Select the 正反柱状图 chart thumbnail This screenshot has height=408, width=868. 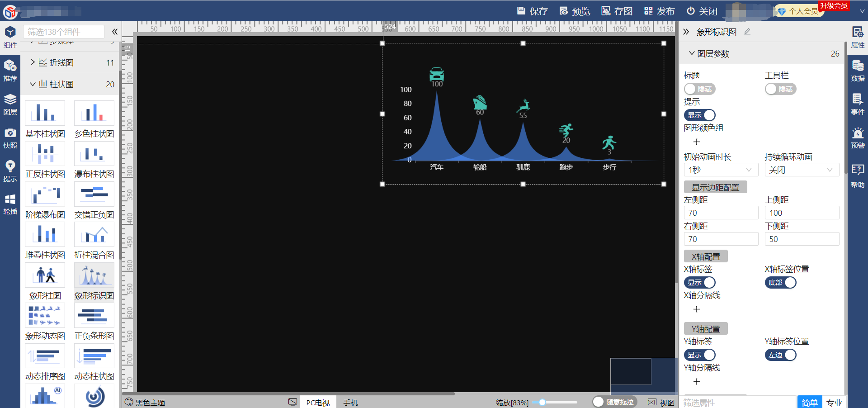[45, 153]
